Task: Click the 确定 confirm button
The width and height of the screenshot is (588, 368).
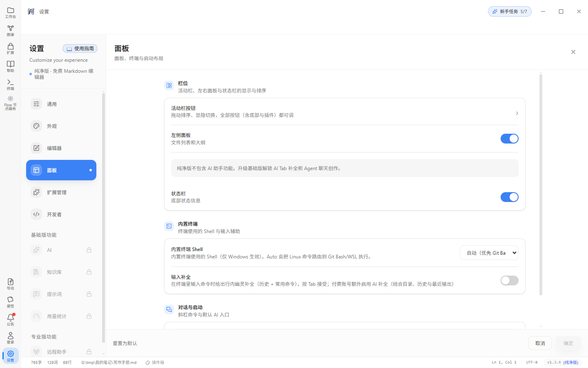Action: point(568,343)
